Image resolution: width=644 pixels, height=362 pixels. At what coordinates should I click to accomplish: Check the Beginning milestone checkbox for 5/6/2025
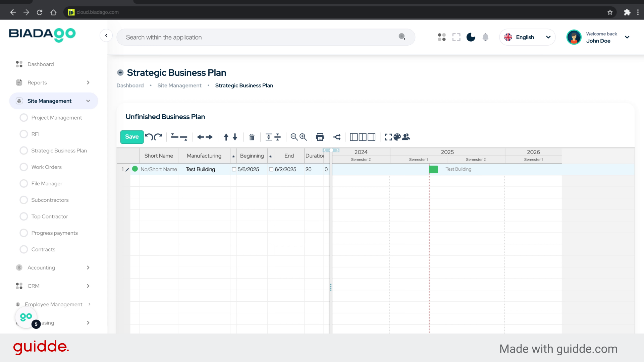click(x=234, y=169)
